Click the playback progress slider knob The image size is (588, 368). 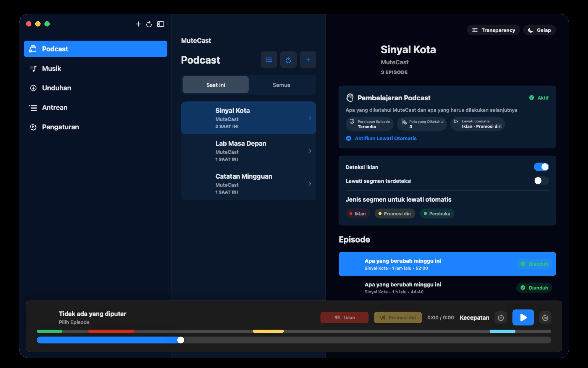tap(180, 340)
